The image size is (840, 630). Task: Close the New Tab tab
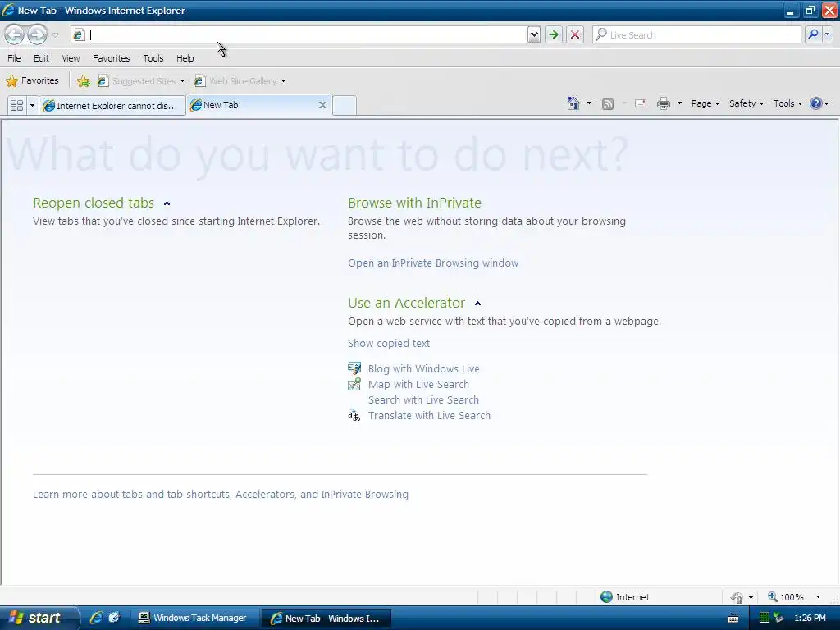(x=322, y=105)
